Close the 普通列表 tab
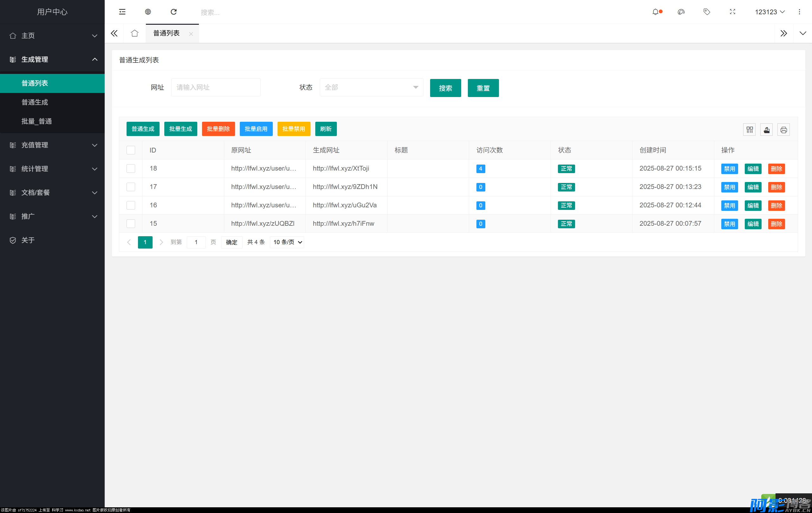 191,34
